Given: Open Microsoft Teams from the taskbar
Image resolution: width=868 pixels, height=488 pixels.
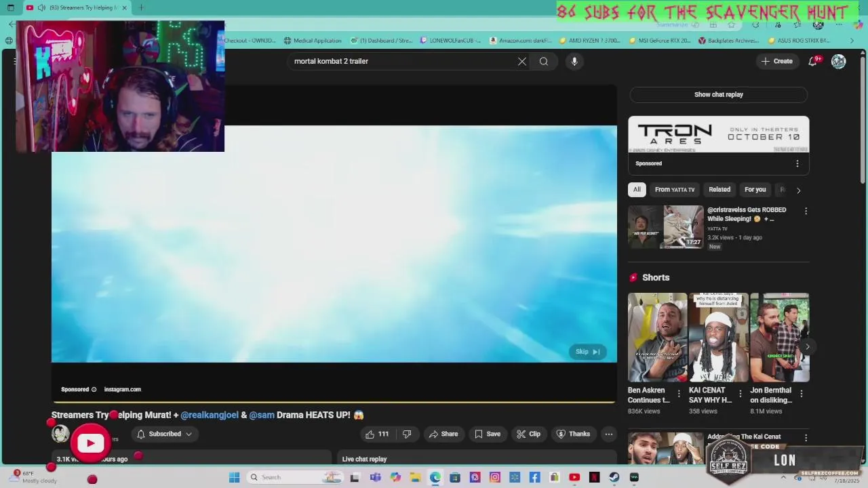Looking at the screenshot, I should [376, 478].
